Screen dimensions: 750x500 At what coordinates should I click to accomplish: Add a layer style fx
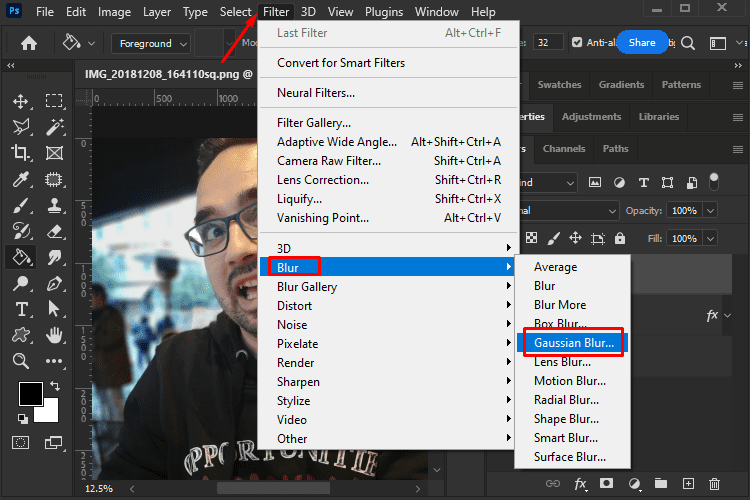580,484
